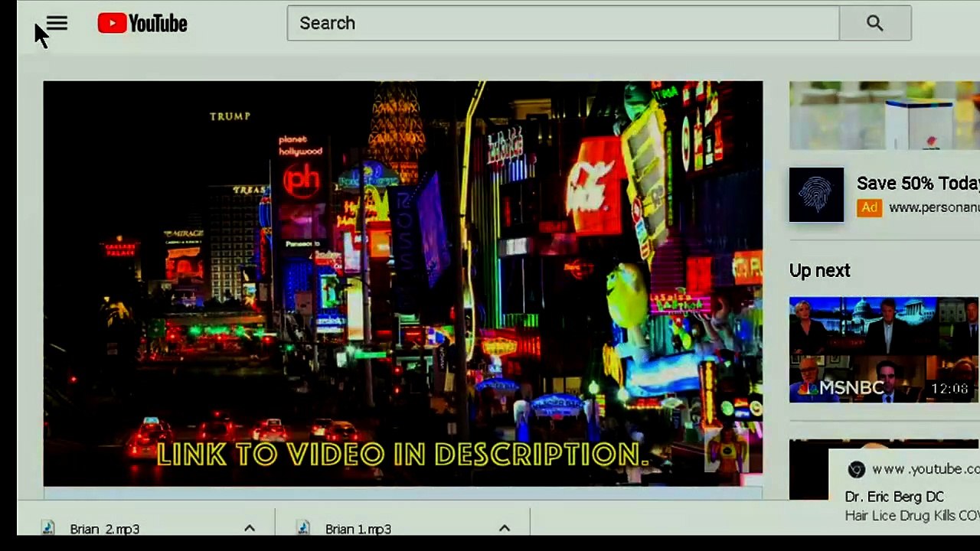This screenshot has width=980, height=551.
Task: Open the YouTube hamburger guide menu
Action: coord(57,24)
